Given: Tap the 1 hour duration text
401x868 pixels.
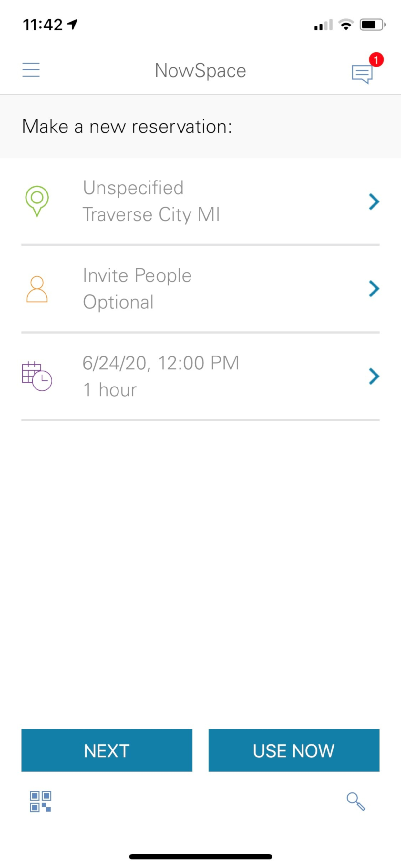Looking at the screenshot, I should point(110,390).
